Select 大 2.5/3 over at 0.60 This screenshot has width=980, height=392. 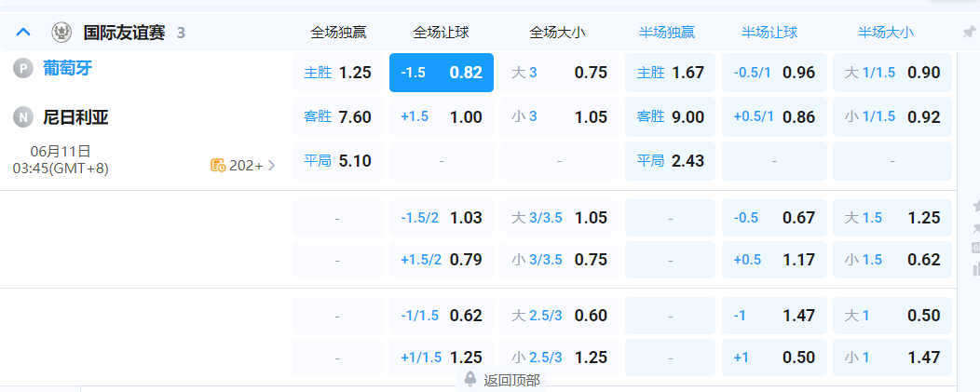[x=559, y=316]
